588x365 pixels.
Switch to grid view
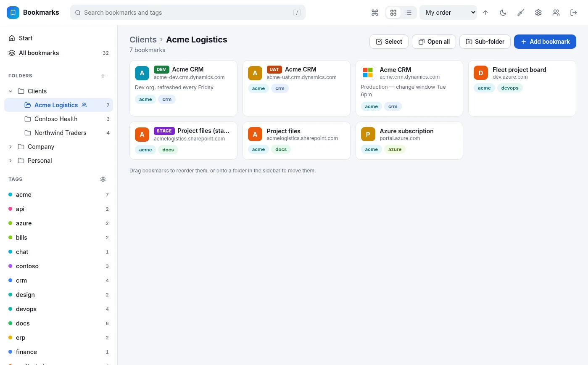(393, 13)
